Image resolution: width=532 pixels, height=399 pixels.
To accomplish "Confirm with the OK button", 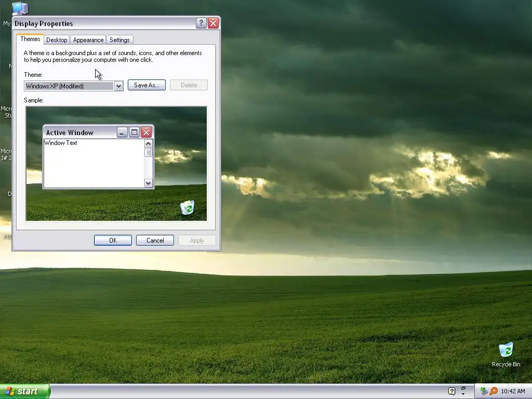I will click(113, 240).
